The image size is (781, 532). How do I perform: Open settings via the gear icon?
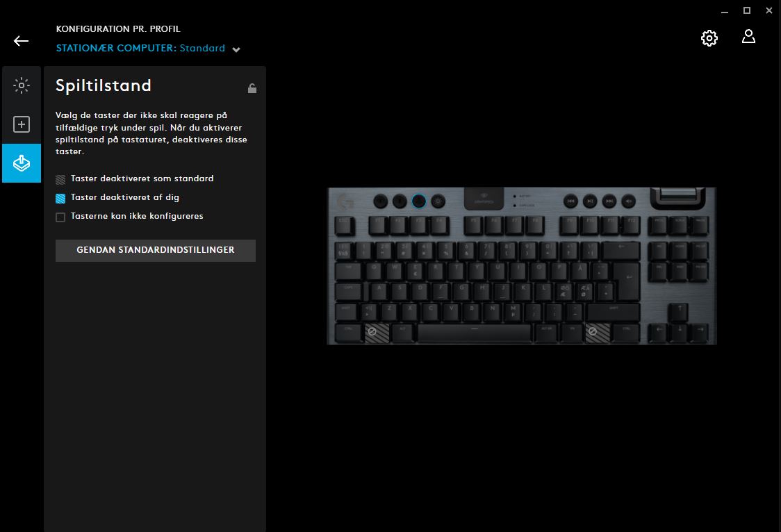709,38
